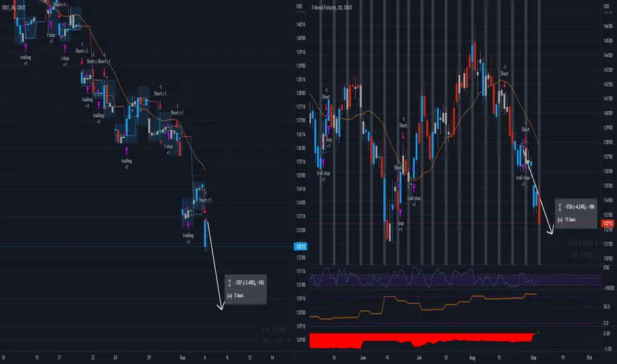Click the USD currency label on the ZB1! chart
The image size is (617, 364).
299,7
